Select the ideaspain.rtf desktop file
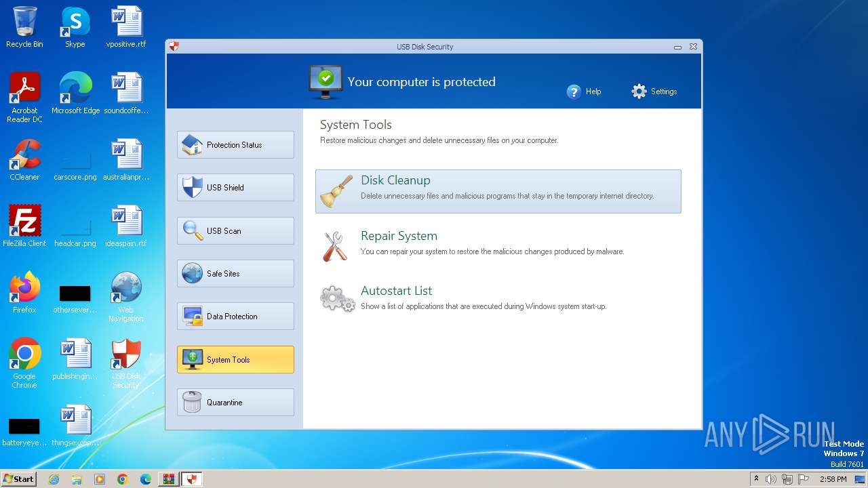 point(126,226)
